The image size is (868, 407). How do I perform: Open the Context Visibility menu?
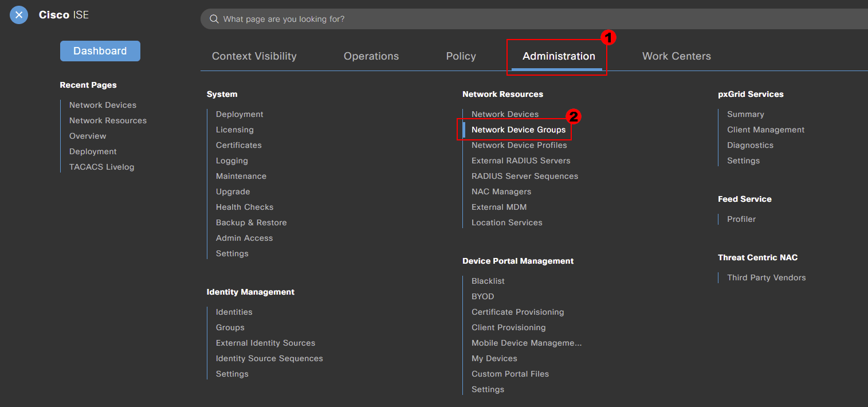(254, 56)
